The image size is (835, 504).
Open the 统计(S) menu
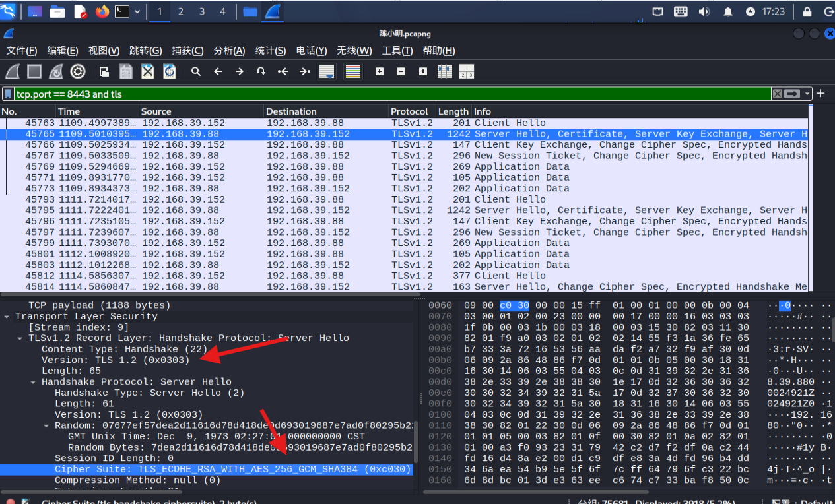pyautogui.click(x=271, y=51)
